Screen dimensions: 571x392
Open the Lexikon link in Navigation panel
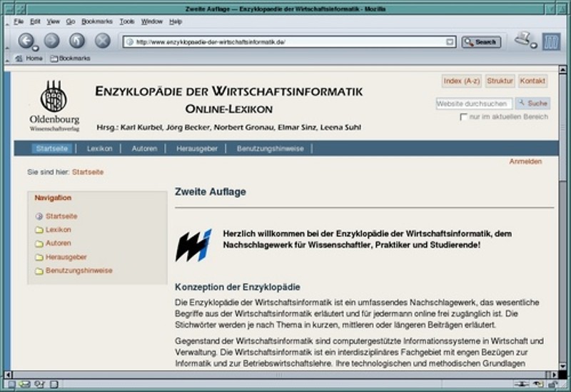coord(59,230)
